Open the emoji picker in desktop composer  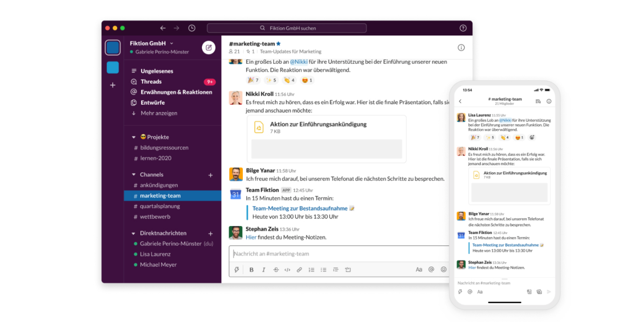click(x=444, y=269)
